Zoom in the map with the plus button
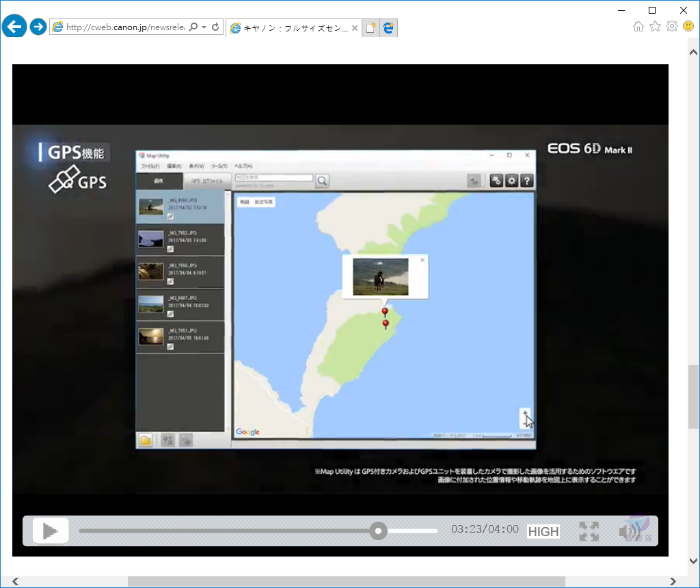 pyautogui.click(x=526, y=414)
